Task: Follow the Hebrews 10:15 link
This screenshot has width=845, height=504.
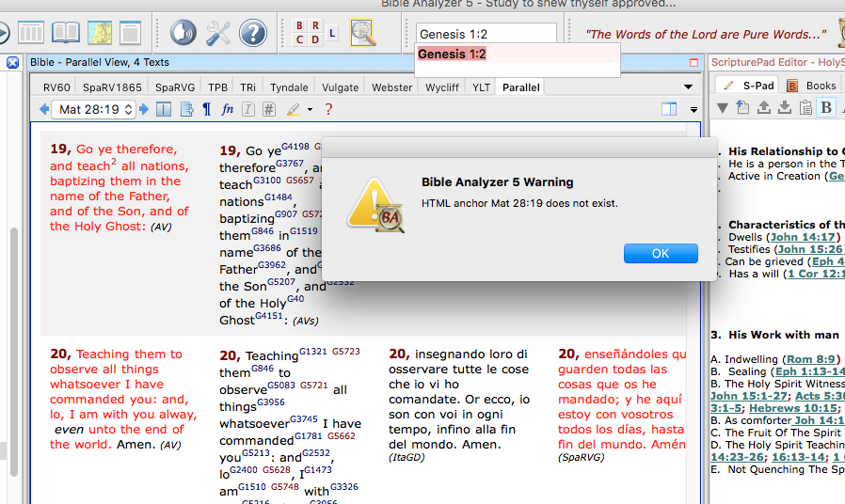Action: [x=793, y=408]
